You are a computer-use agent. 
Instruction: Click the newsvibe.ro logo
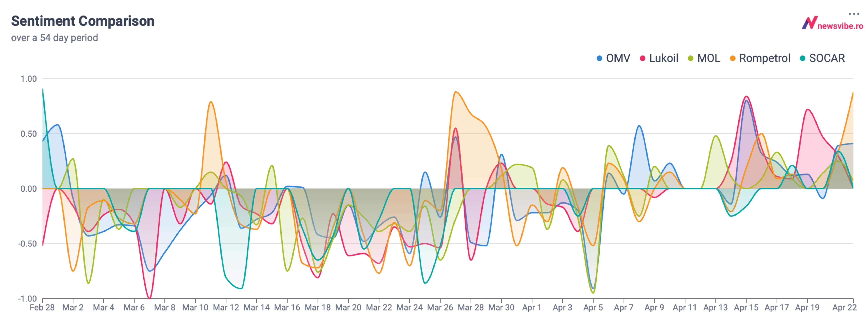coord(832,23)
